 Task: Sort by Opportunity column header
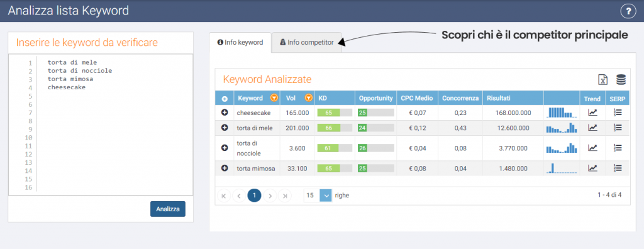(x=376, y=98)
